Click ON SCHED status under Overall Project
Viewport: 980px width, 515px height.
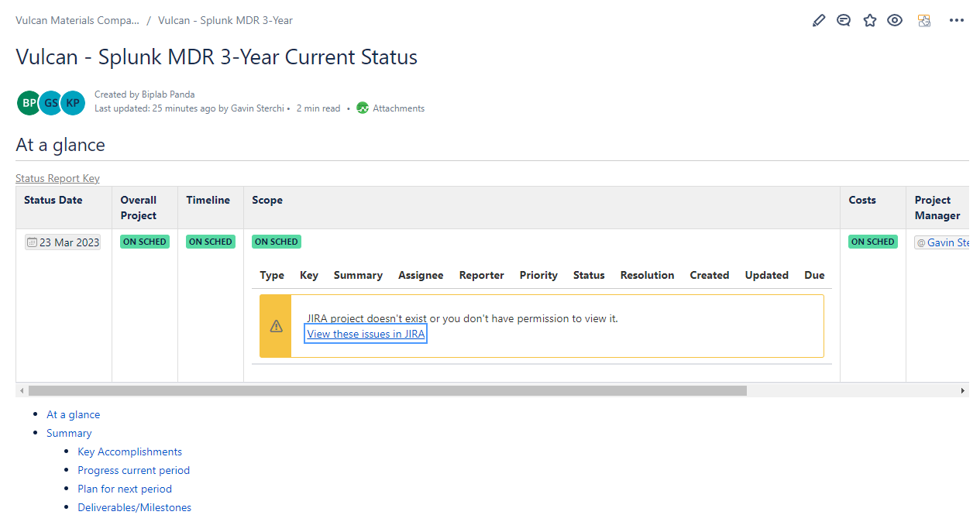(x=145, y=242)
